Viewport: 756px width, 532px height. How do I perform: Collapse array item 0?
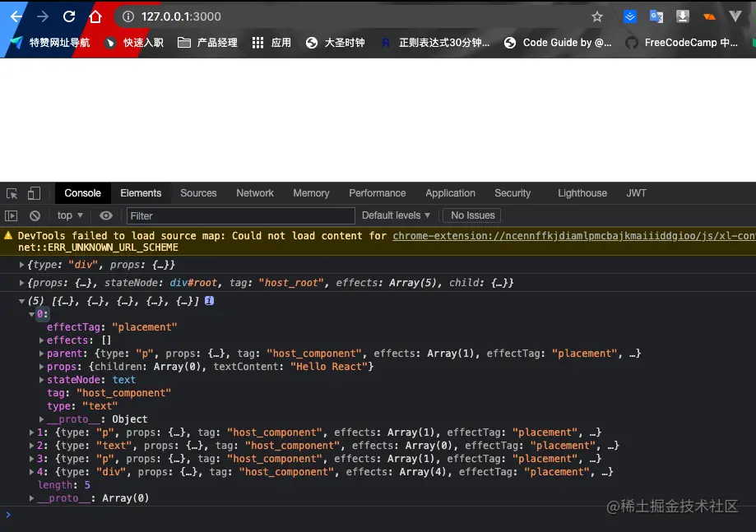pyautogui.click(x=32, y=314)
